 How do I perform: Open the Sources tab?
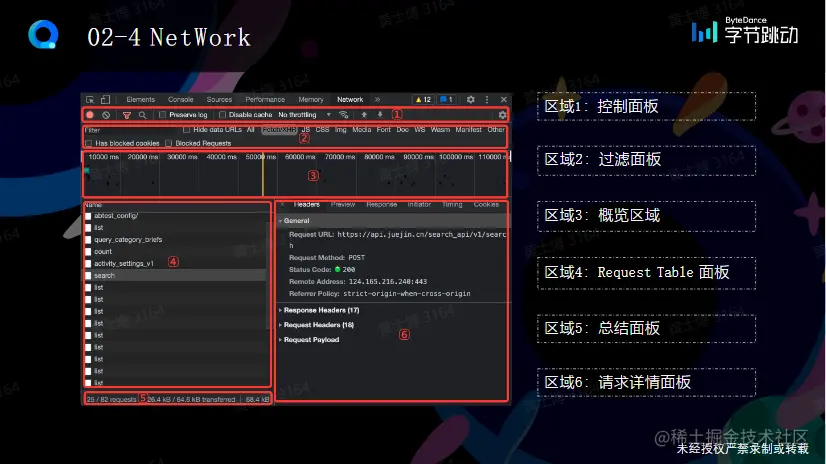pos(219,100)
